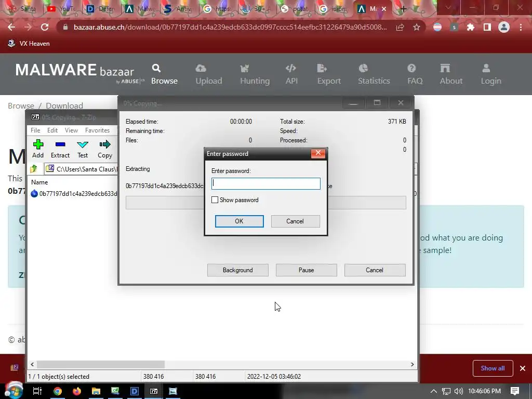The width and height of the screenshot is (532, 399).
Task: Open Statistics page in nav
Action: click(374, 74)
